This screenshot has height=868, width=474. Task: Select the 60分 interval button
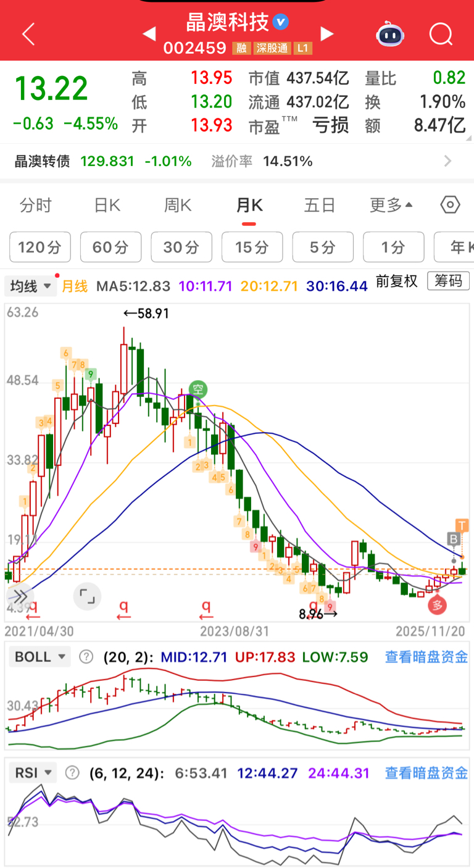(x=111, y=248)
